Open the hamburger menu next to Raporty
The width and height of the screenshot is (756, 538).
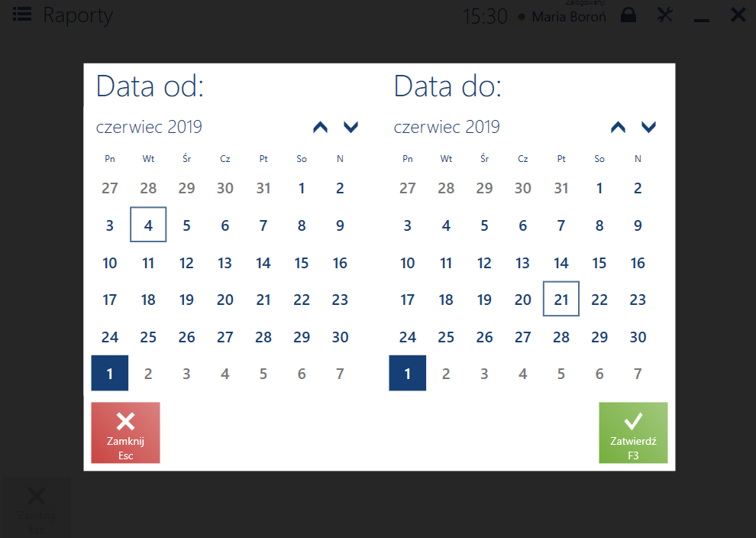coord(22,15)
